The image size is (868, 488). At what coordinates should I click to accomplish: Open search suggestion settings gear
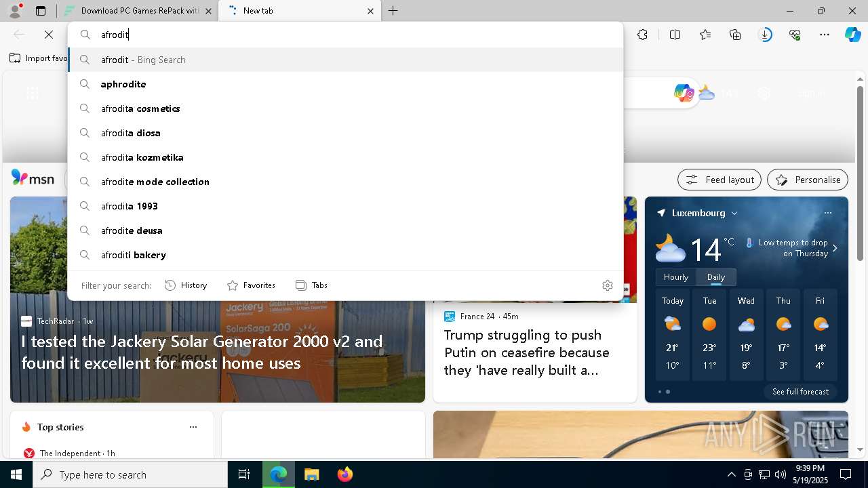[x=608, y=285]
